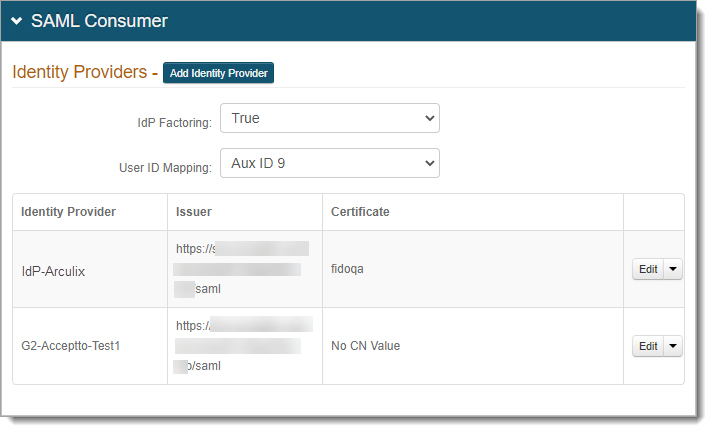
Task: Open caret menu beside IdP-Arculix Edit
Action: pyautogui.click(x=672, y=269)
